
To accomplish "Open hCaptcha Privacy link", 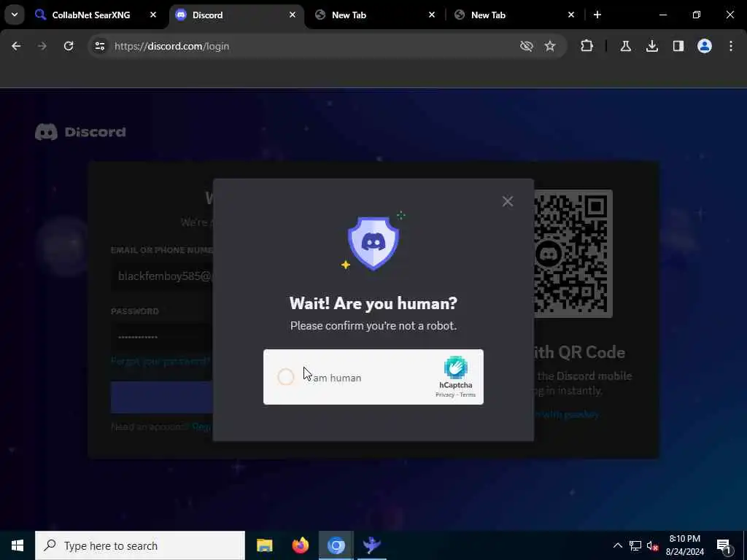I will click(444, 394).
